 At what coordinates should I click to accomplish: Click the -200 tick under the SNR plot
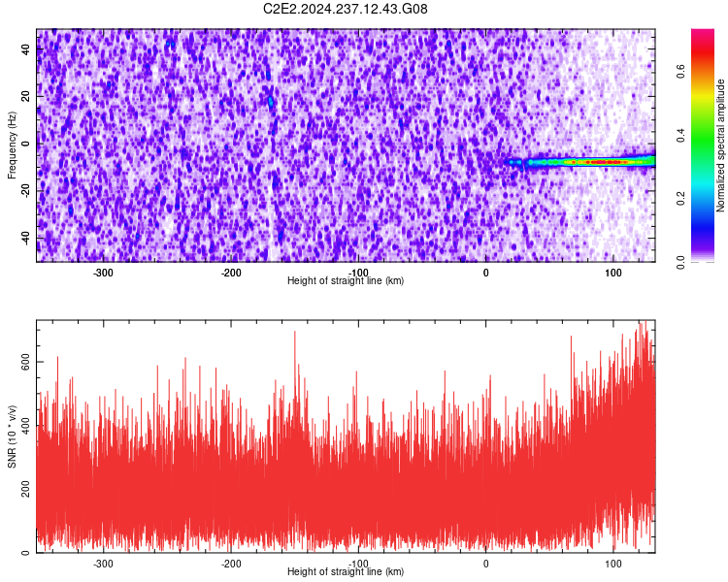click(231, 564)
